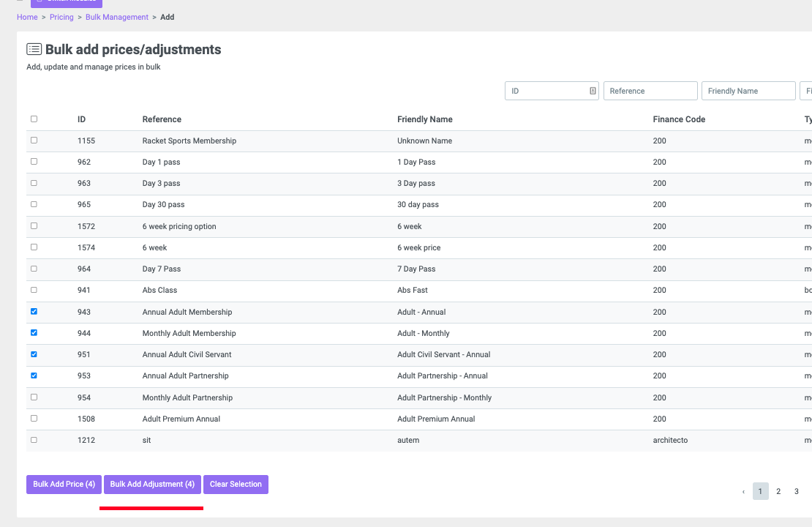The image size is (812, 527).
Task: Click the 'Adult - Annual' cell
Action: click(x=421, y=312)
